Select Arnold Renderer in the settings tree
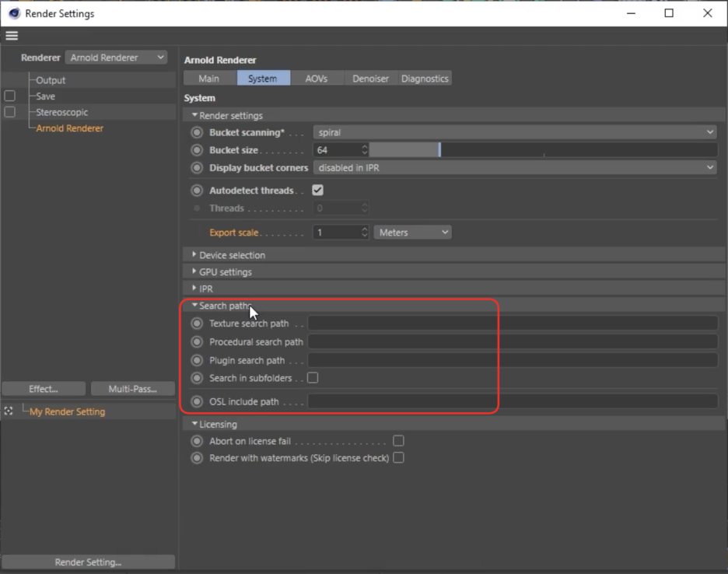 pyautogui.click(x=70, y=128)
